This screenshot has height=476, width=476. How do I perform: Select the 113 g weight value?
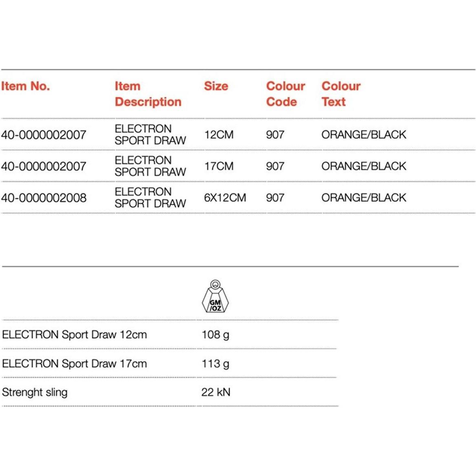point(215,363)
